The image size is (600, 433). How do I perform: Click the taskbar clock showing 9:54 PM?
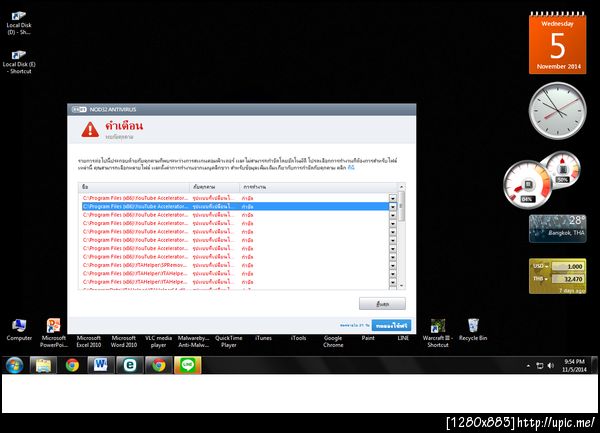[574, 365]
